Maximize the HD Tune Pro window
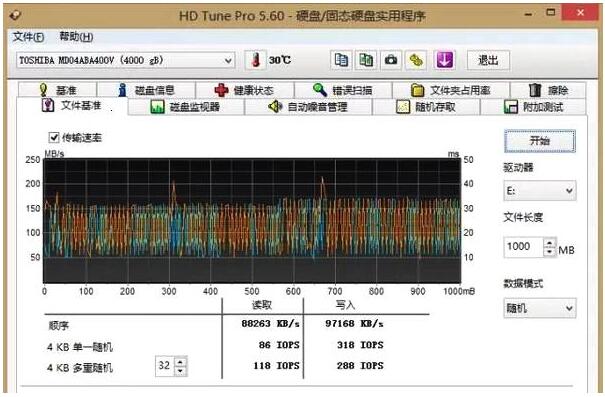This screenshot has height=397, width=605. click(x=551, y=13)
